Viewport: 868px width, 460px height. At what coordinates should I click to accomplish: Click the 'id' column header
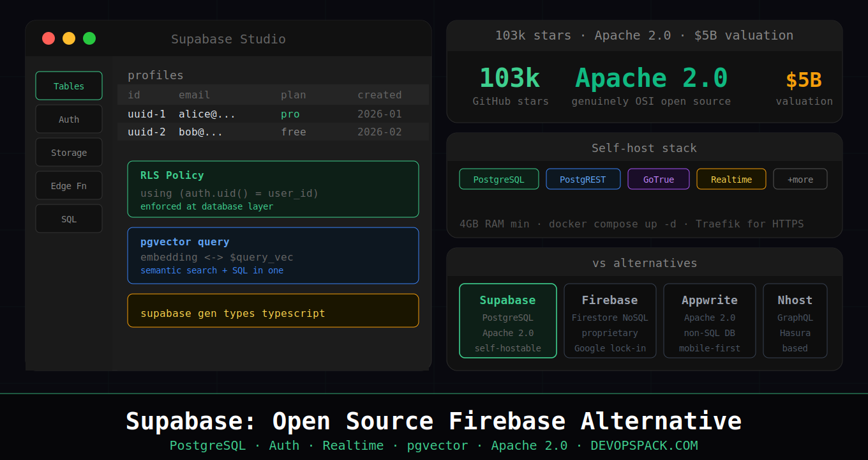[x=134, y=95]
